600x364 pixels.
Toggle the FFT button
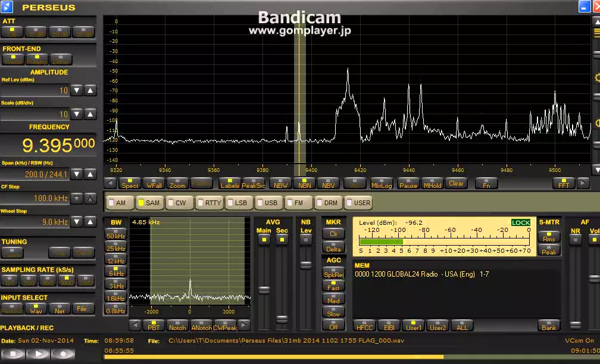click(564, 184)
